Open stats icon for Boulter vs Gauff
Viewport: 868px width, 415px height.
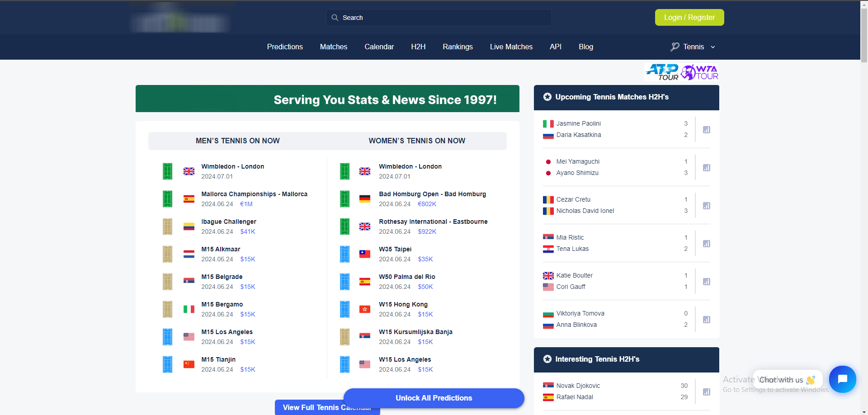707,282
